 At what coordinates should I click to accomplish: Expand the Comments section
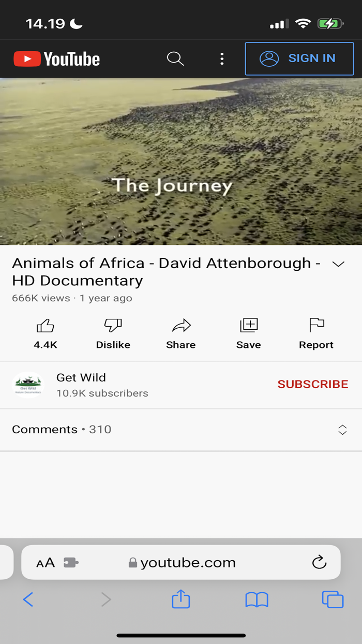point(342,429)
